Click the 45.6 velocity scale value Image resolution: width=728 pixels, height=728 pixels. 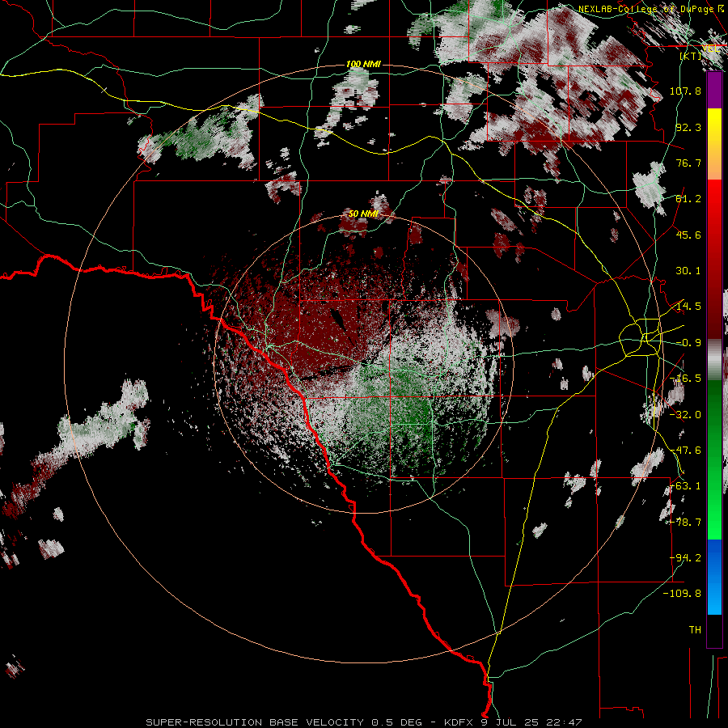(688, 235)
